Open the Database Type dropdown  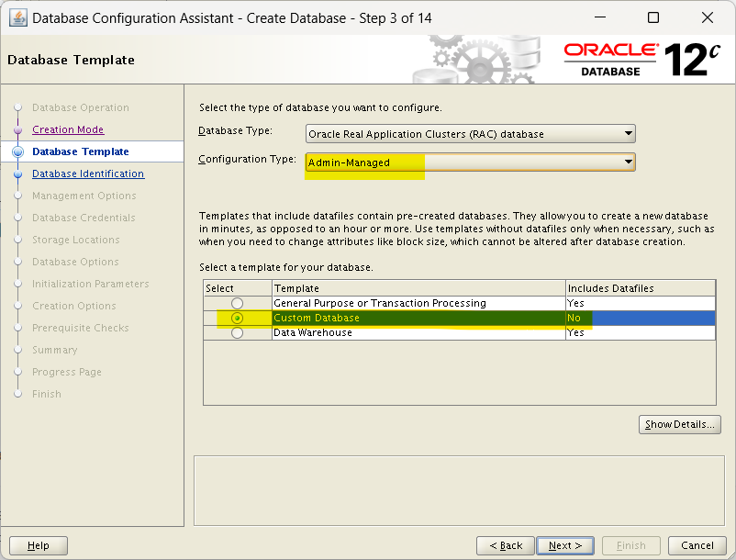click(471, 134)
